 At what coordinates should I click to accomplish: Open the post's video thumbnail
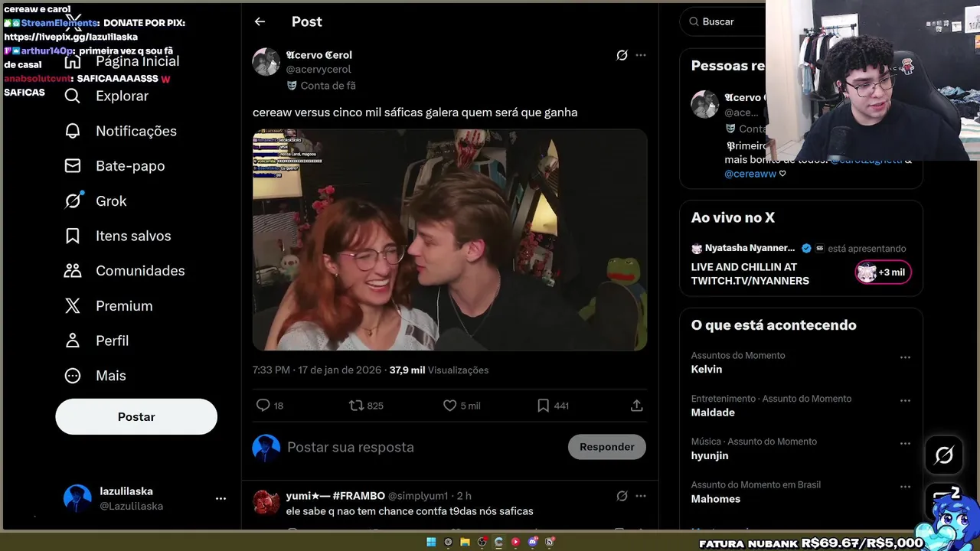click(450, 240)
